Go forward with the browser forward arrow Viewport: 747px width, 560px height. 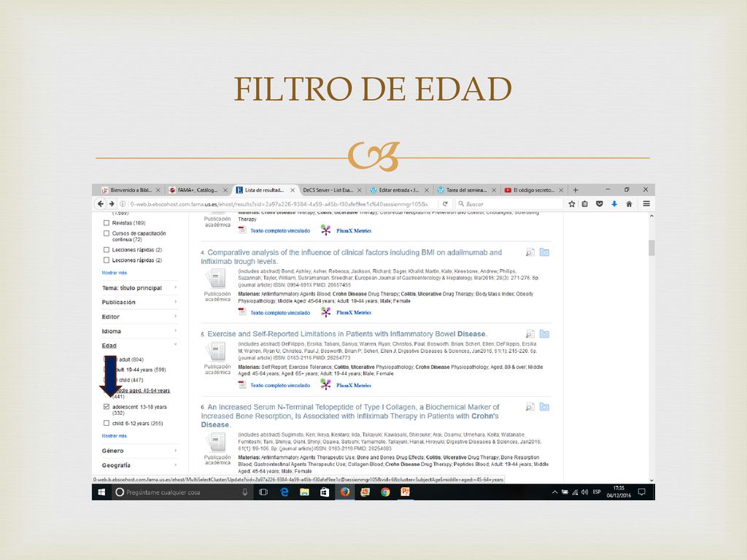coord(112,204)
